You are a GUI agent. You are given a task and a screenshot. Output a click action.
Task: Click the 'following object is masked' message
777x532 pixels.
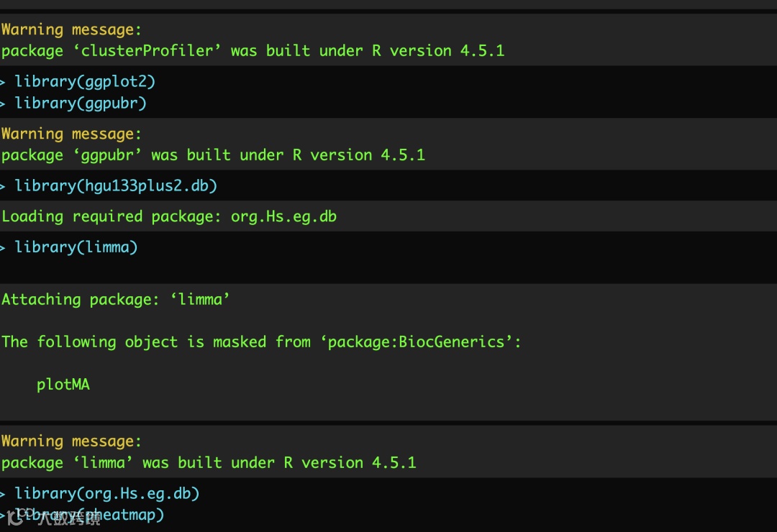point(260,342)
